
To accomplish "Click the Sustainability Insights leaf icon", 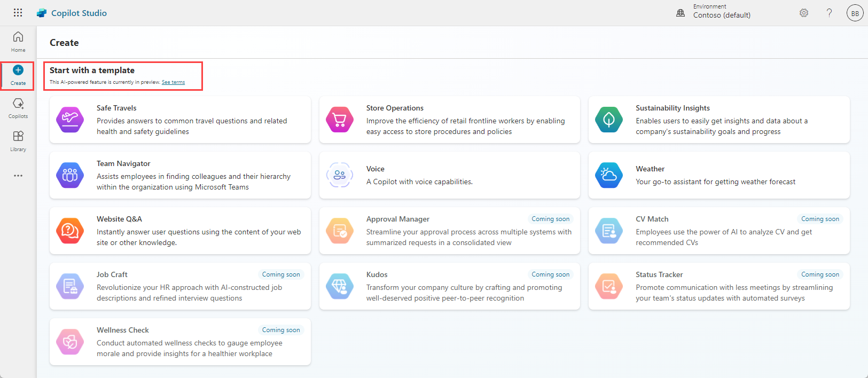I will 609,120.
